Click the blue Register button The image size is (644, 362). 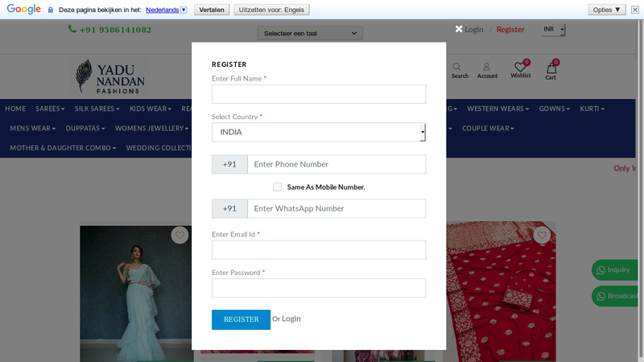(x=241, y=319)
